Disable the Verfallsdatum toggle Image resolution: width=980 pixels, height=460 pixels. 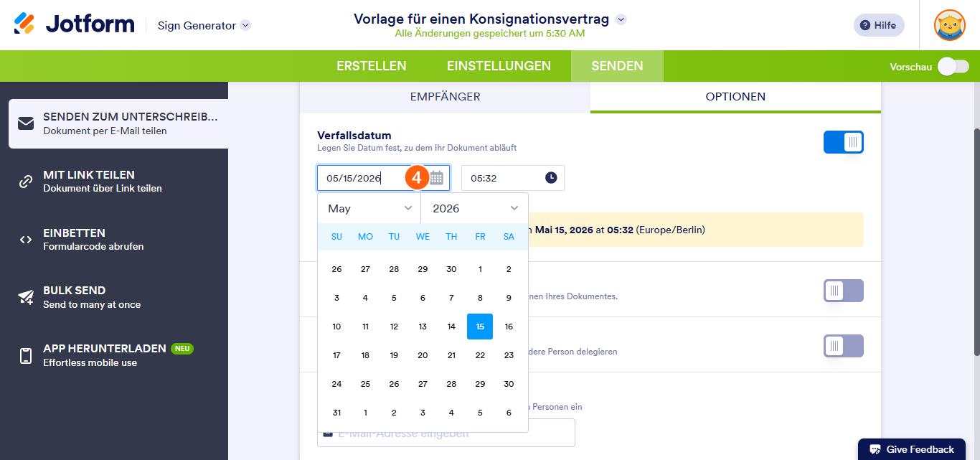(x=843, y=141)
